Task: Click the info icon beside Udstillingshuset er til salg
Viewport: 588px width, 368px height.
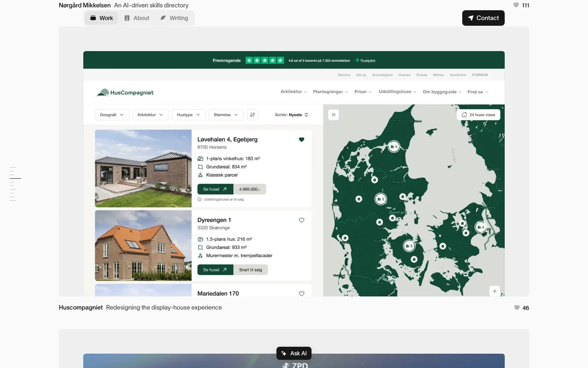Action: pyautogui.click(x=200, y=200)
